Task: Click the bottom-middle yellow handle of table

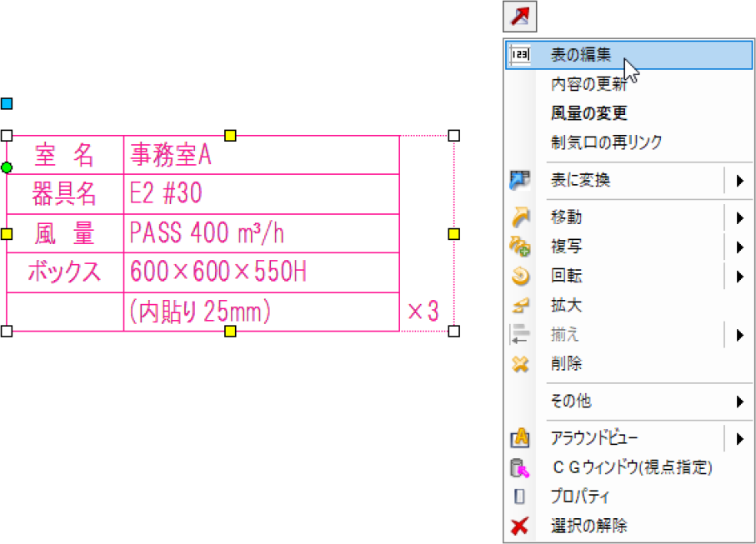Action: [230, 331]
